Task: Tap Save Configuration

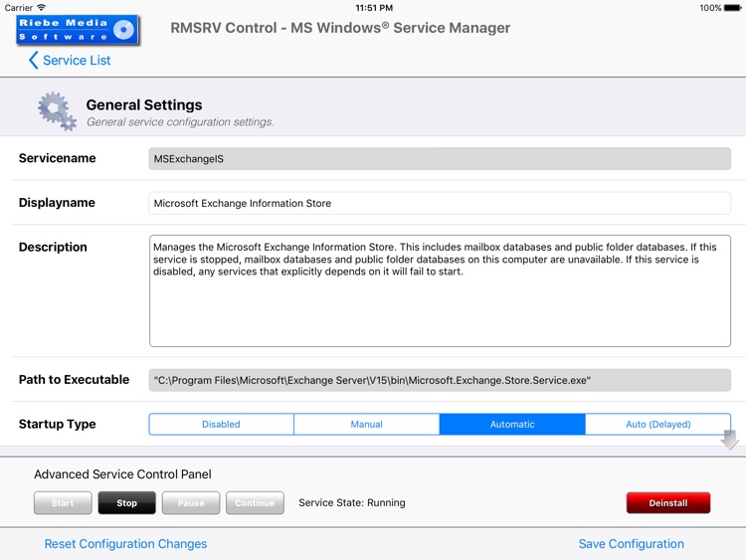Action: [x=632, y=544]
